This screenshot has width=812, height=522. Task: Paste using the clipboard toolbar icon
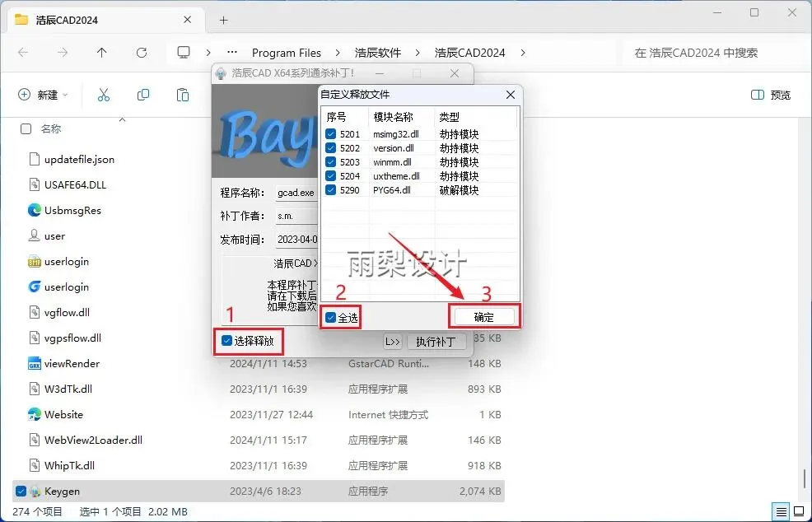tap(183, 95)
